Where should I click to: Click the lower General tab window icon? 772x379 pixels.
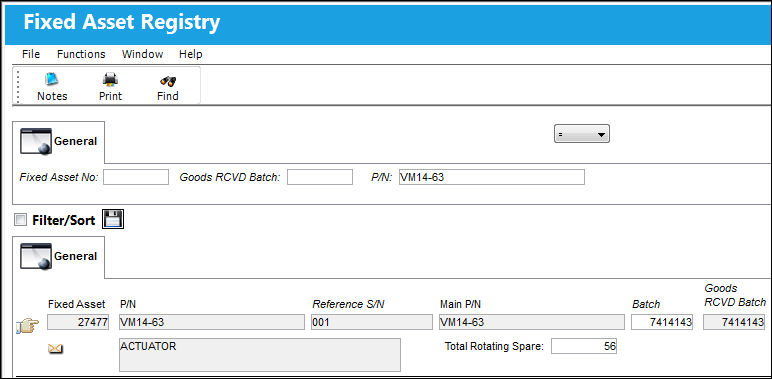click(36, 257)
